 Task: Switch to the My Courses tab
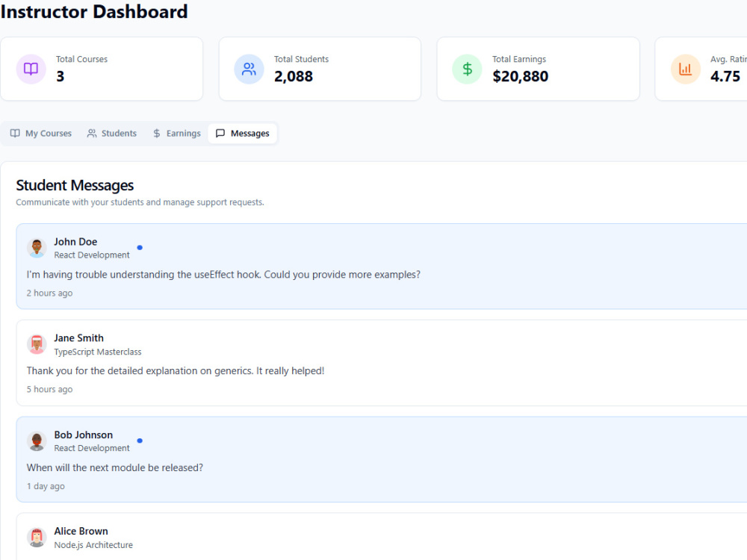pyautogui.click(x=41, y=134)
